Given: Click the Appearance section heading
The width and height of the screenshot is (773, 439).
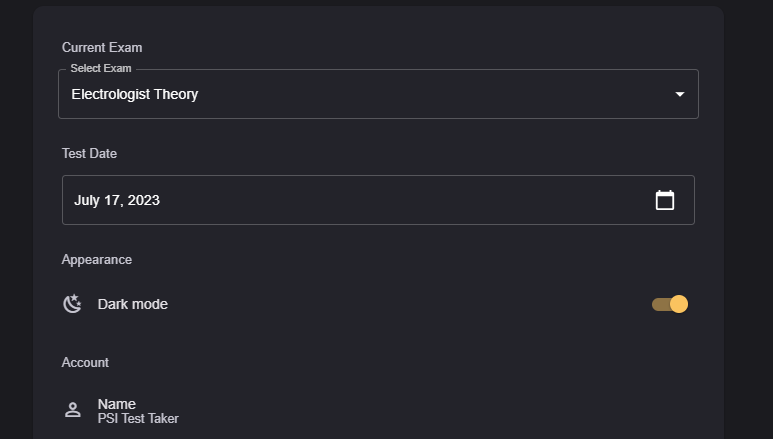Looking at the screenshot, I should (x=97, y=259).
